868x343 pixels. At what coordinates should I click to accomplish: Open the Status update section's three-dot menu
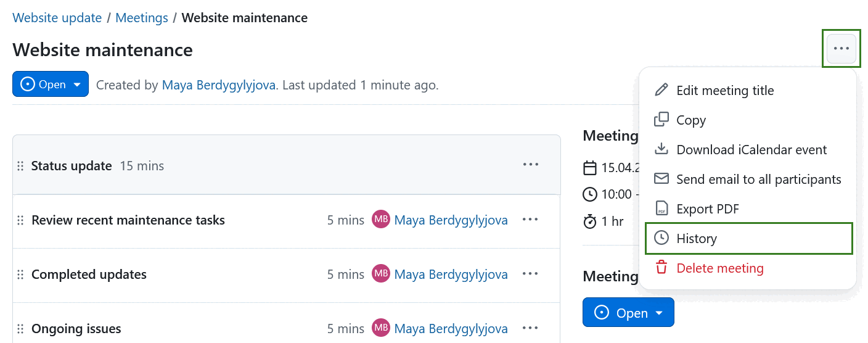[530, 165]
